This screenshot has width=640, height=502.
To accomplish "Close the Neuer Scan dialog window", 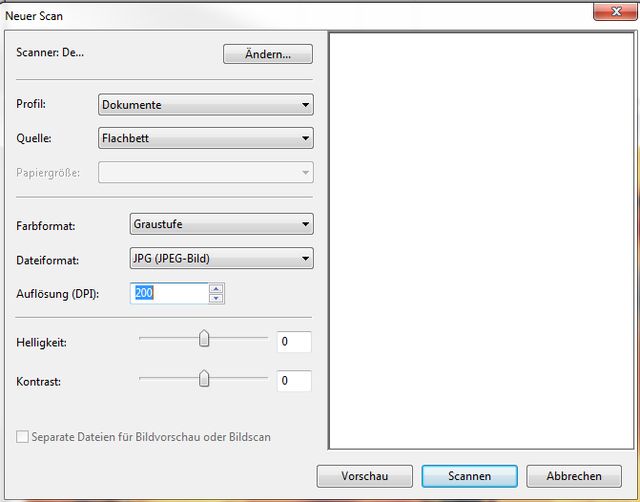I will pos(616,11).
